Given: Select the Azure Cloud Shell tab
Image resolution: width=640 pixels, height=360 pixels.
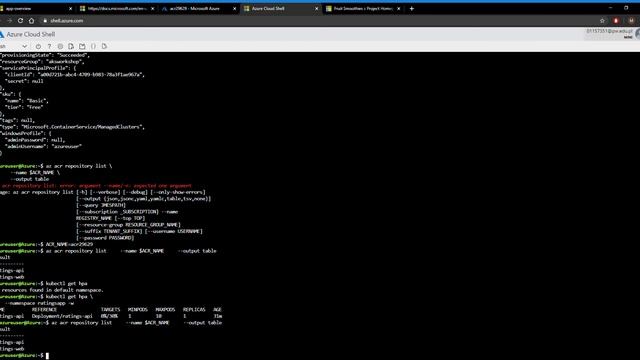Looking at the screenshot, I should tap(281, 9).
